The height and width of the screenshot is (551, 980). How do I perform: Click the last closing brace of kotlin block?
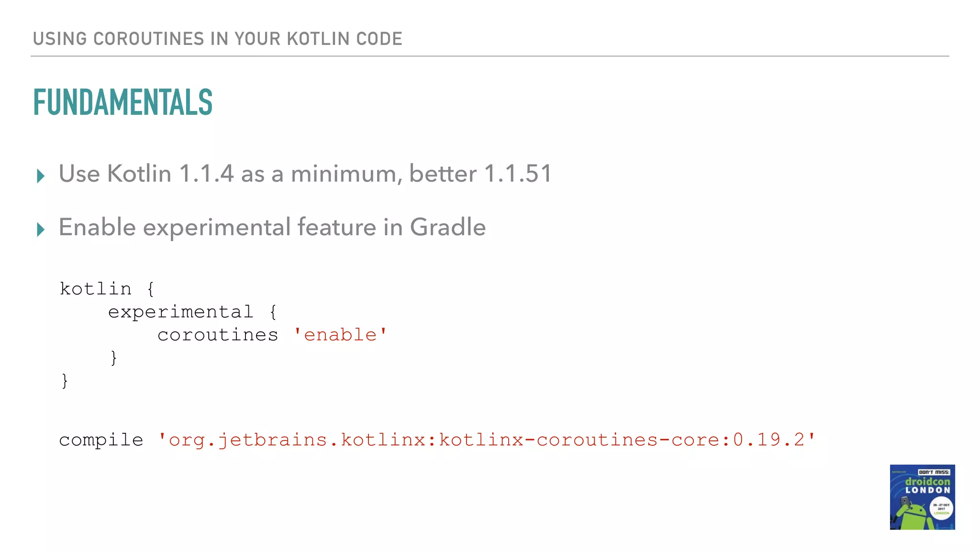coord(65,381)
